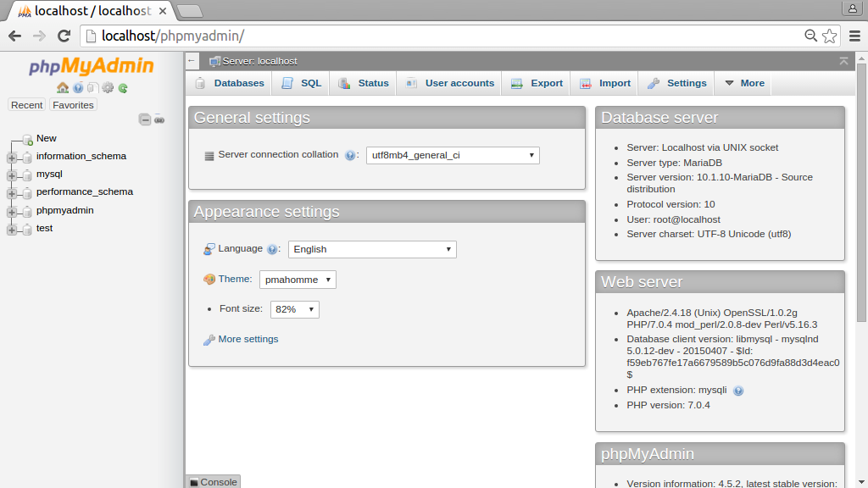Expand the test database node

tap(12, 230)
